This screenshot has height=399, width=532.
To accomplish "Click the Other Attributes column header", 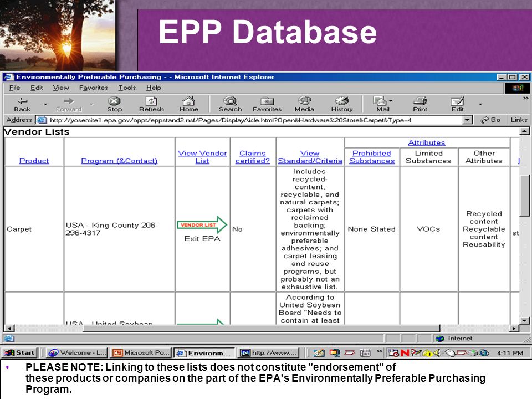I will (x=484, y=157).
